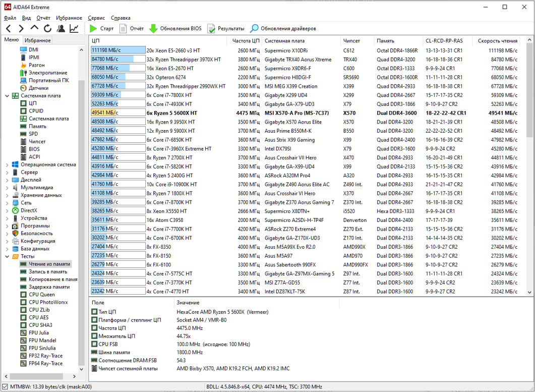Go forward with the right arrow toolbar icon
This screenshot has height=392, width=535.
pos(21,29)
